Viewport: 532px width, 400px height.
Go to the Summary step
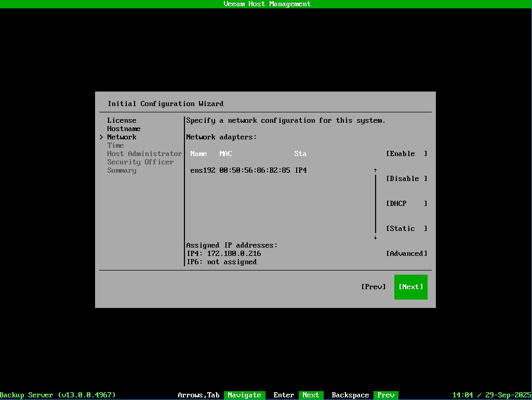coord(122,171)
